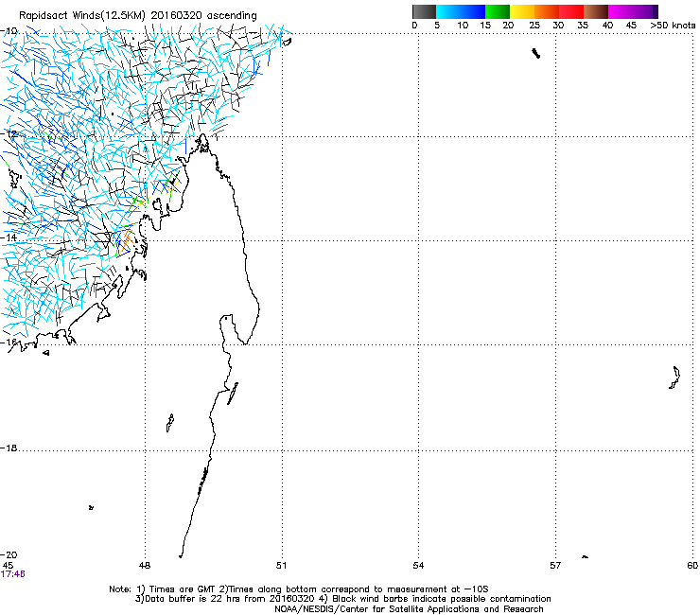The width and height of the screenshot is (700, 615).
Task: Click the "25" label under the color bar
Action: 534,26
